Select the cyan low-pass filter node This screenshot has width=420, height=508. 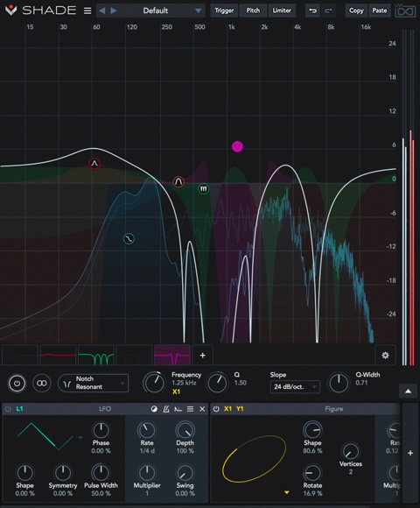coord(129,239)
